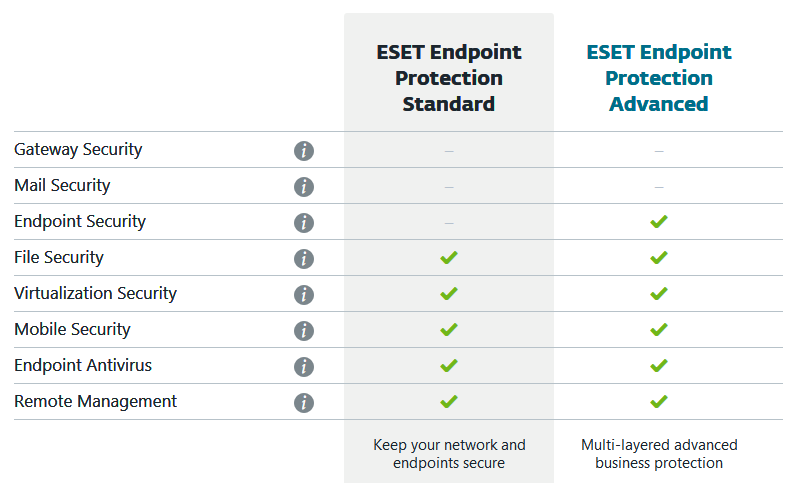This screenshot has width=800, height=500.
Task: Open the Virtualization Security info tooltip icon
Action: pyautogui.click(x=304, y=295)
